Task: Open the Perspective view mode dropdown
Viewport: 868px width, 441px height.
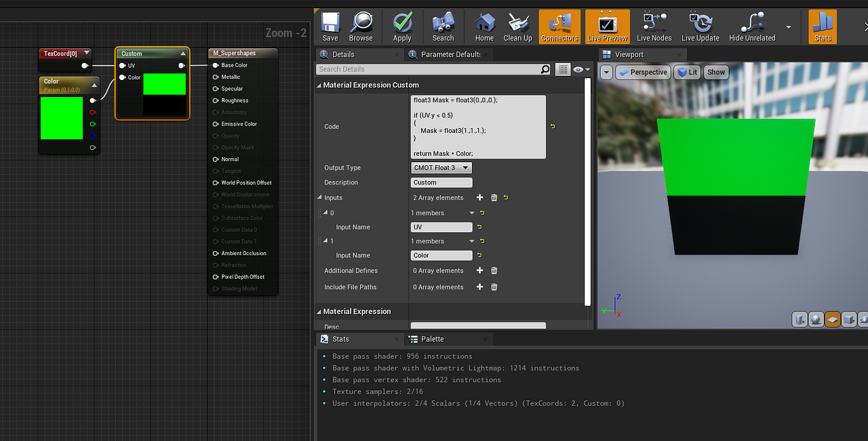Action: (x=642, y=72)
